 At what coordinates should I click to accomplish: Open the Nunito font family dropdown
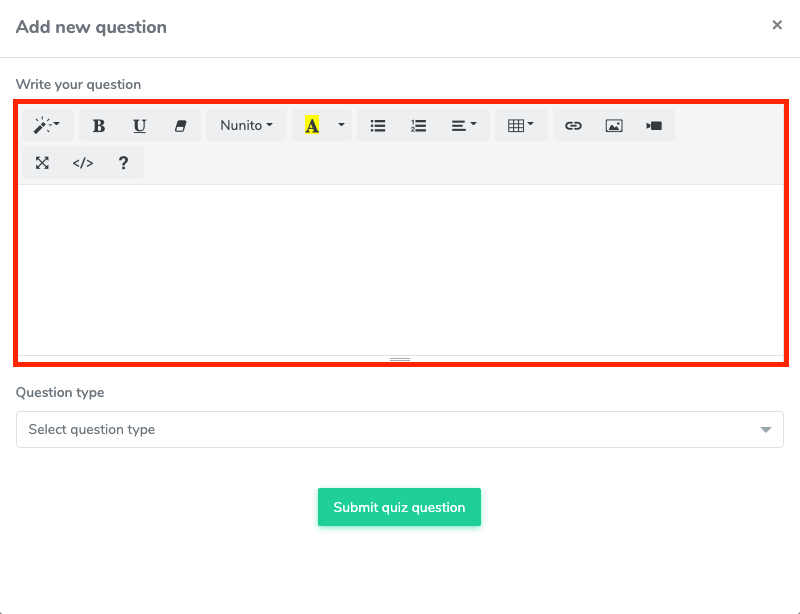[x=246, y=125]
